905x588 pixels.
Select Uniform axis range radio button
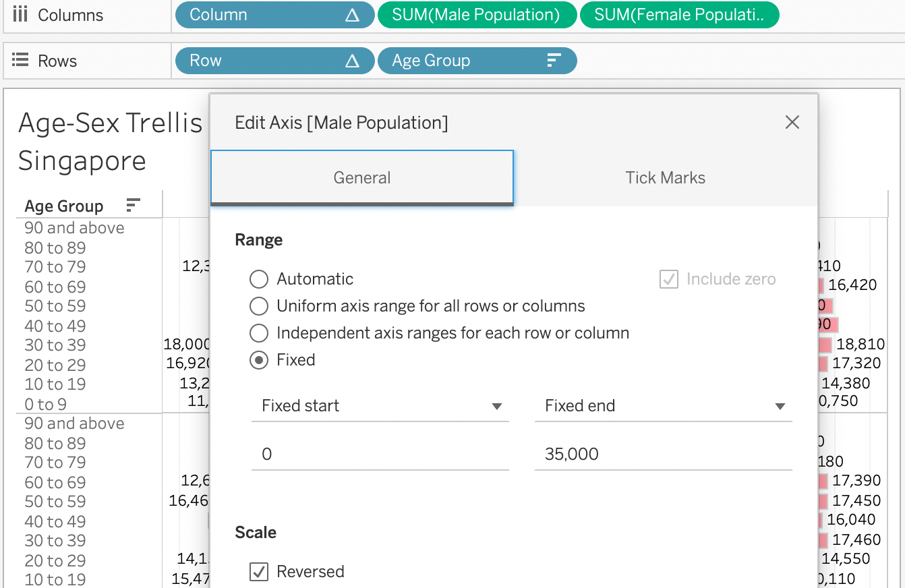pyautogui.click(x=259, y=306)
